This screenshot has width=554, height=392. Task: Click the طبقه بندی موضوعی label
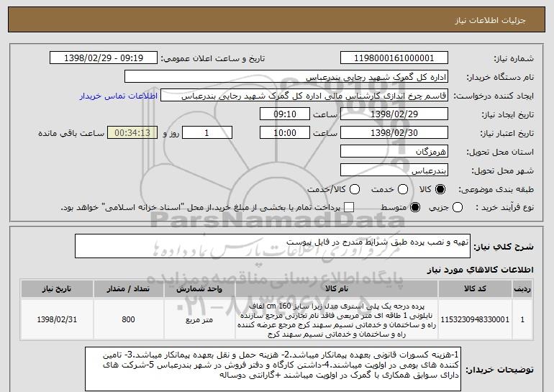click(496, 189)
